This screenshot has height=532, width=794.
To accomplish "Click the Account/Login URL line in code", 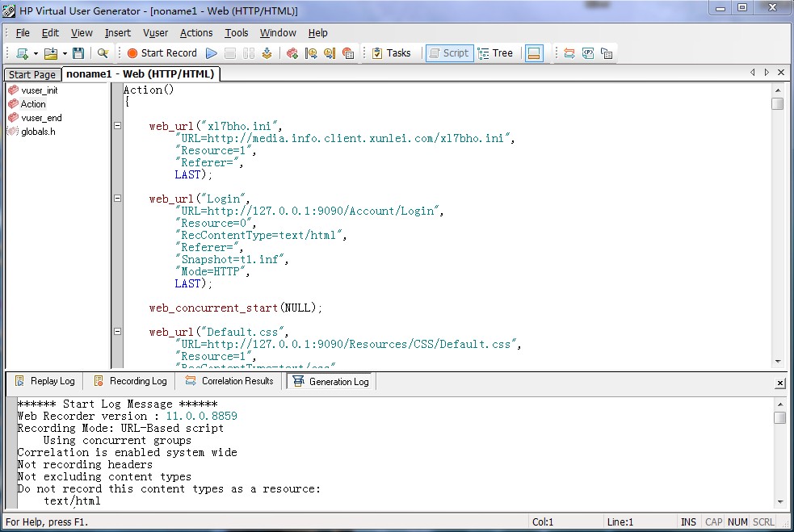I will point(309,211).
